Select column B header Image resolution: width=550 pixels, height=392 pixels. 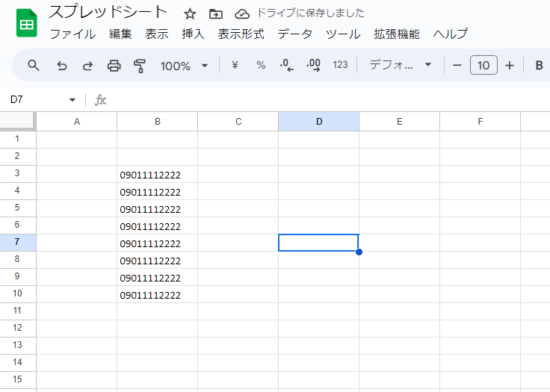pos(157,122)
